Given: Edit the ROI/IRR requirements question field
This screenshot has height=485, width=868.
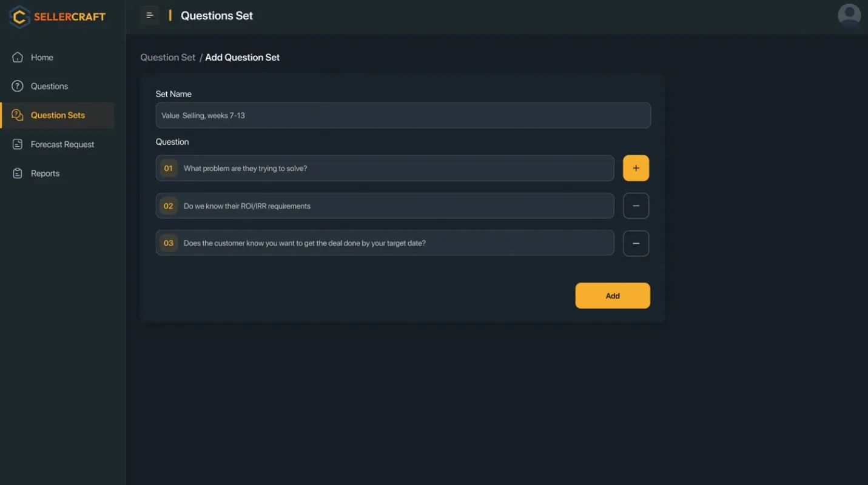Looking at the screenshot, I should 394,206.
